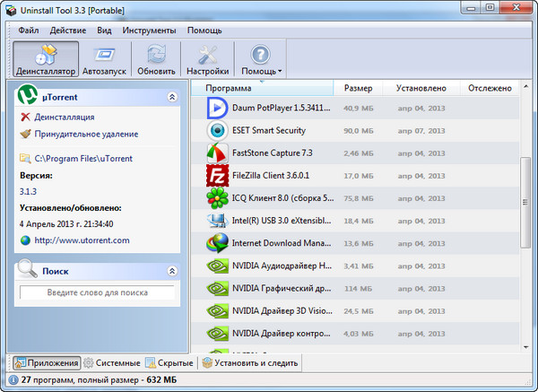This screenshot has height=392, width=538.
Task: Open Настройки settings from toolbar
Action: click(208, 59)
